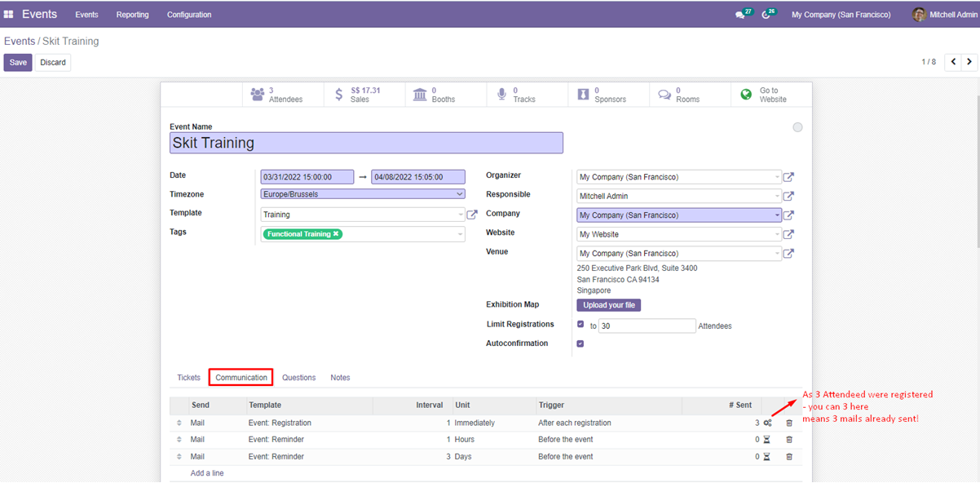Open the Reporting menu
Screen dimensions: 980x483
132,15
